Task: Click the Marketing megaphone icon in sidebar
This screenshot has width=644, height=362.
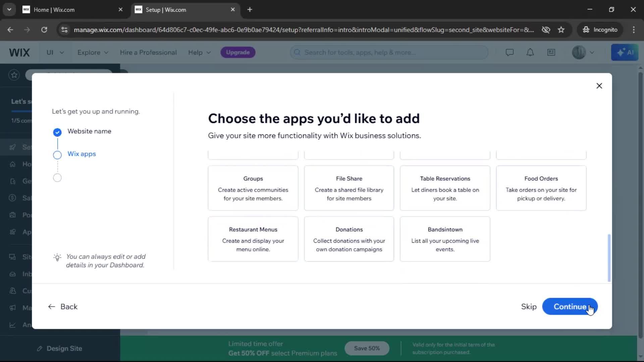Action: [13, 308]
